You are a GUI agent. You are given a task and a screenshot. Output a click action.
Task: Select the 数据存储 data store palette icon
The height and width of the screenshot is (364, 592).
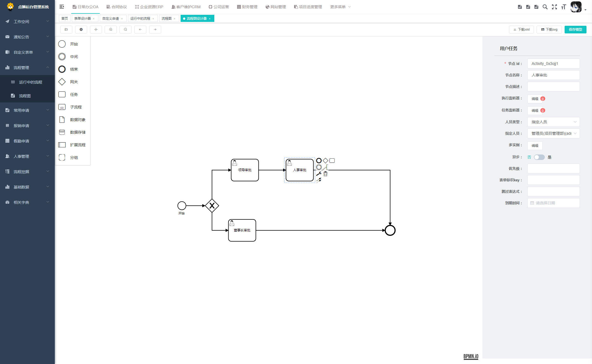tap(62, 132)
